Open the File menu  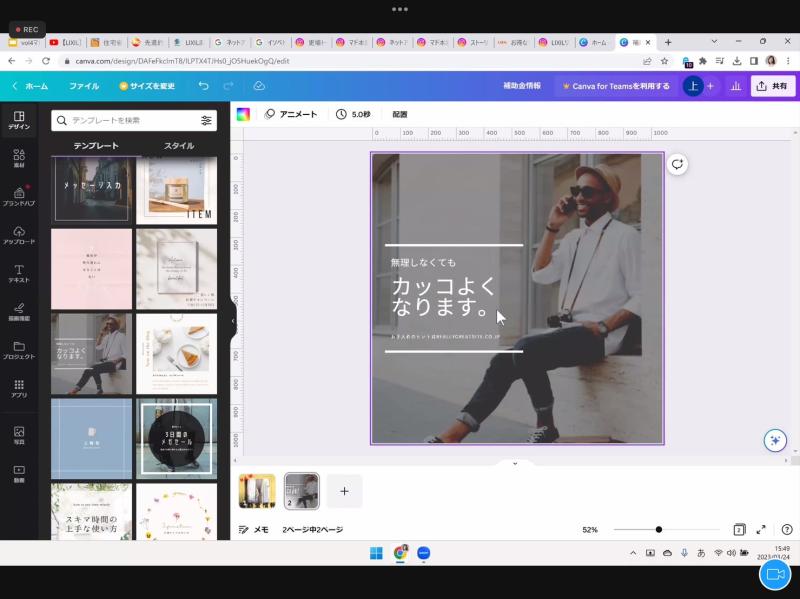[84, 86]
